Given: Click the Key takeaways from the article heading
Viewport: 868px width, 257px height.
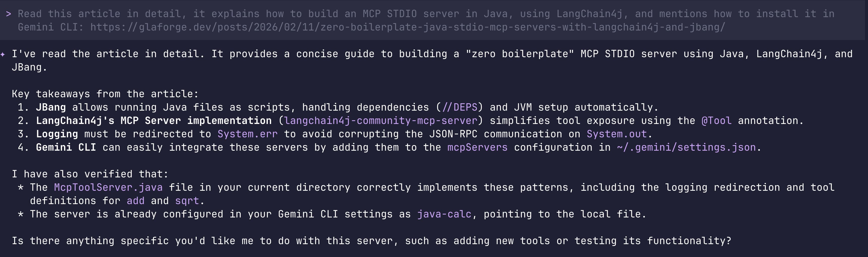Looking at the screenshot, I should point(105,94).
